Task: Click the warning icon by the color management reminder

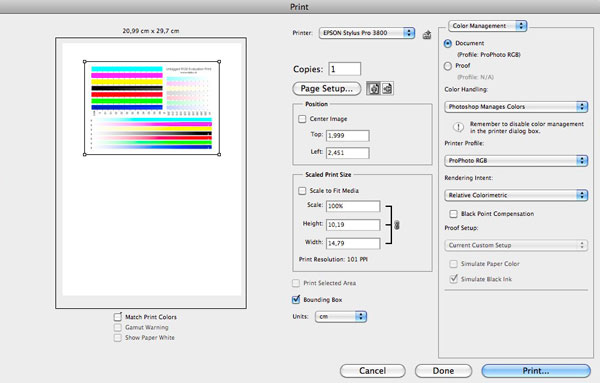Action: 458,127
